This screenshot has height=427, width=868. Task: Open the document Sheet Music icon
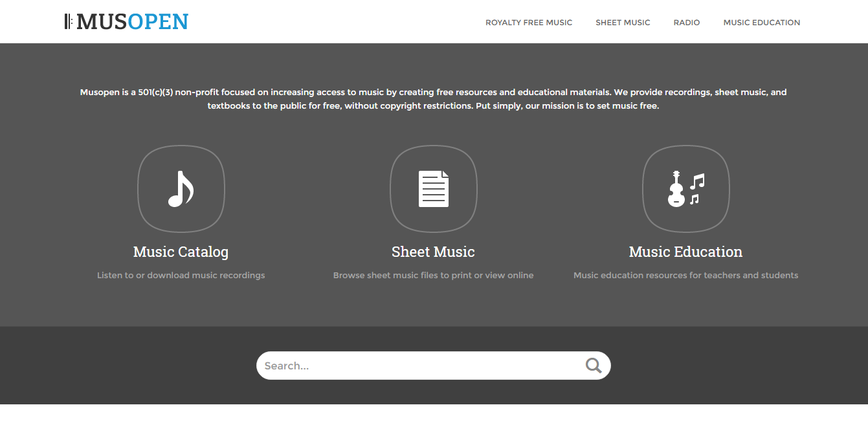pyautogui.click(x=434, y=189)
